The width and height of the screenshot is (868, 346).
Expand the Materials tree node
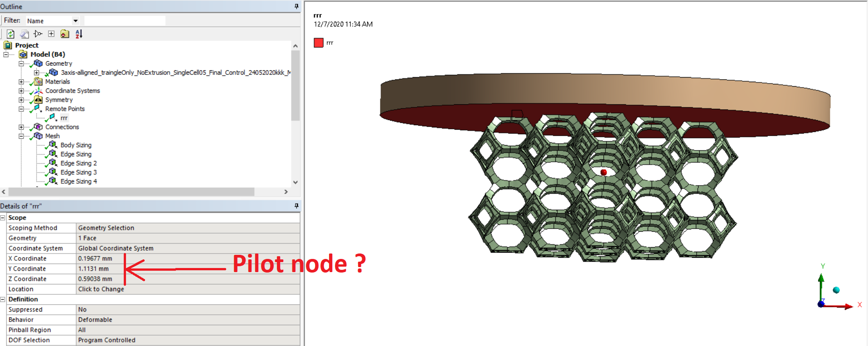click(x=21, y=82)
